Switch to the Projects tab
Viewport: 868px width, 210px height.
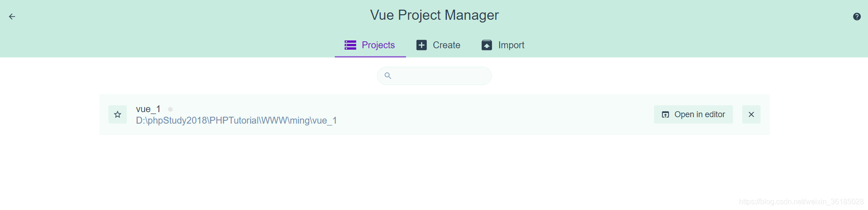[x=370, y=45]
